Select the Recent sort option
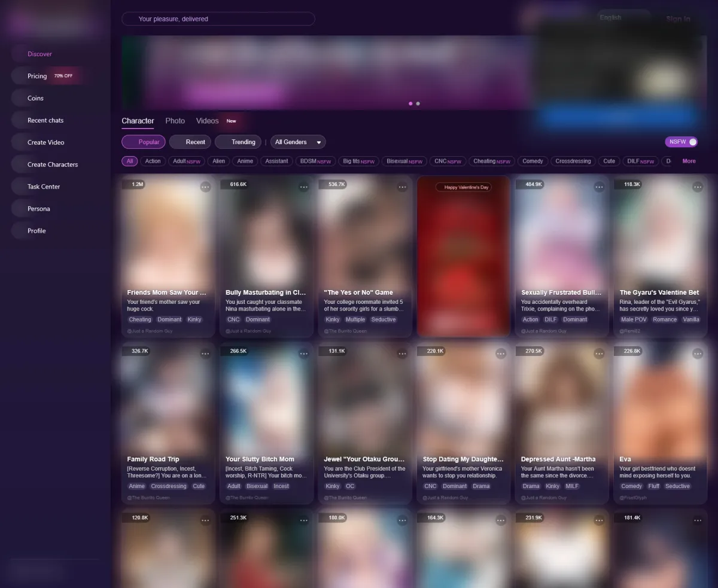Screen dimensions: 718x588 pos(190,142)
